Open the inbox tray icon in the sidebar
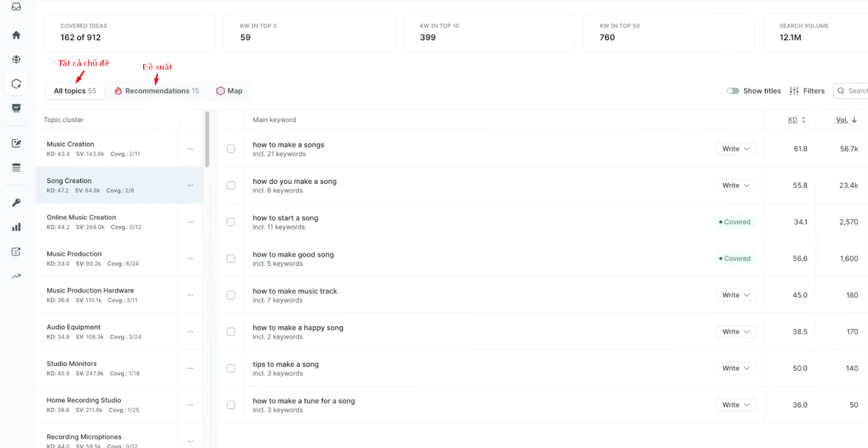868x448 pixels. coord(16,7)
